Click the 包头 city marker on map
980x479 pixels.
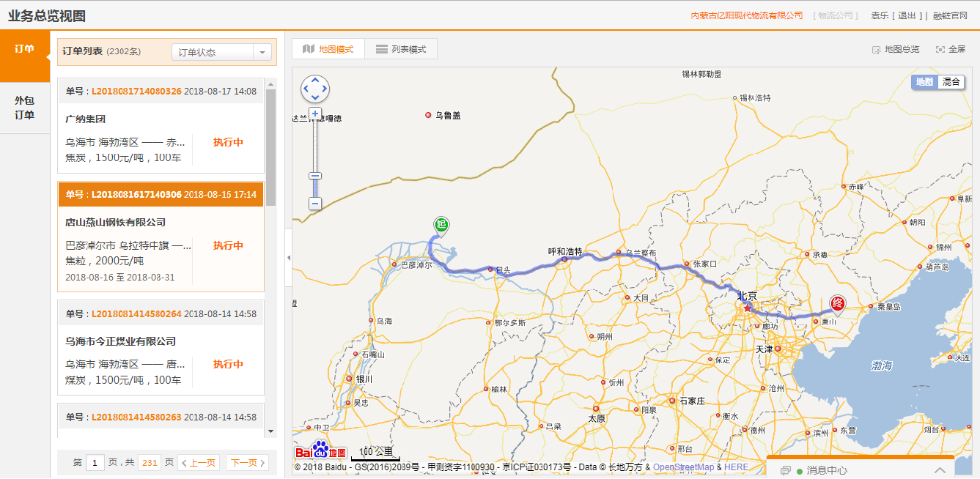tap(491, 270)
